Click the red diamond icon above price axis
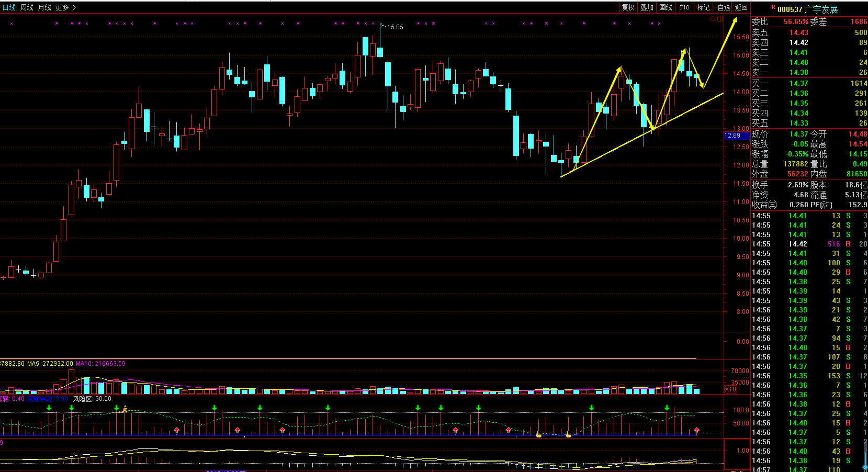Screen dimensions: 868x472 tap(712, 19)
